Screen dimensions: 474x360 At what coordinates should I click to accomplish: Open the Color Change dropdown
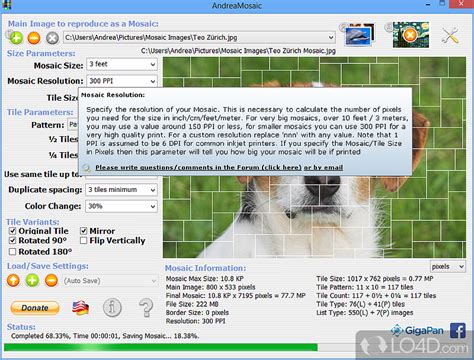[x=121, y=206]
